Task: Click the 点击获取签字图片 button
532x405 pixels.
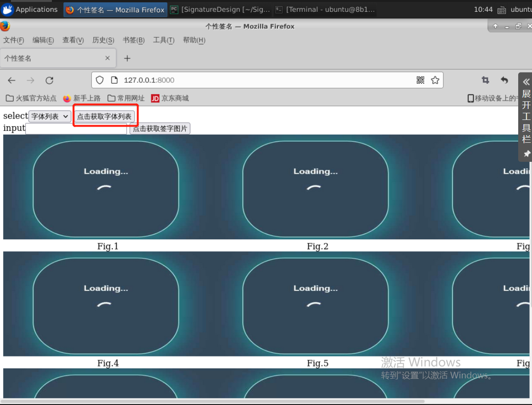Action: pos(160,128)
